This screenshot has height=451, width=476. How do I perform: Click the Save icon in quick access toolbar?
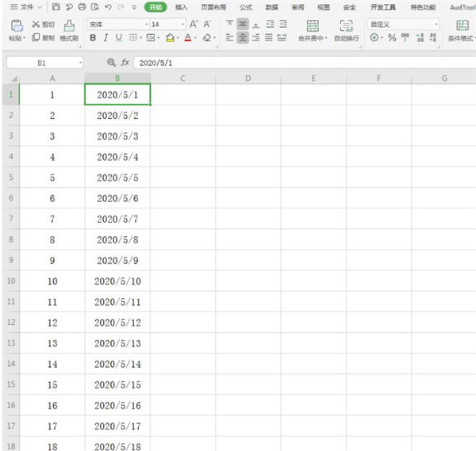click(56, 7)
